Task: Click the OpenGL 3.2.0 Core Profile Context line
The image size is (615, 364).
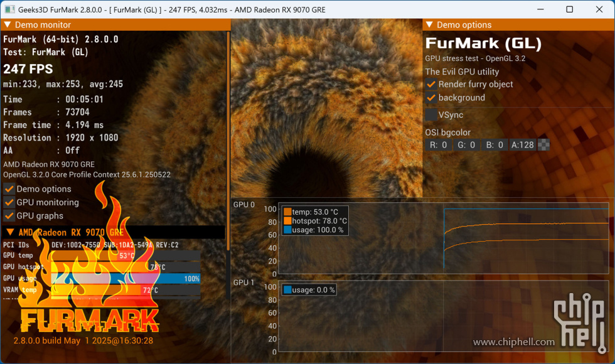Action: [87, 174]
